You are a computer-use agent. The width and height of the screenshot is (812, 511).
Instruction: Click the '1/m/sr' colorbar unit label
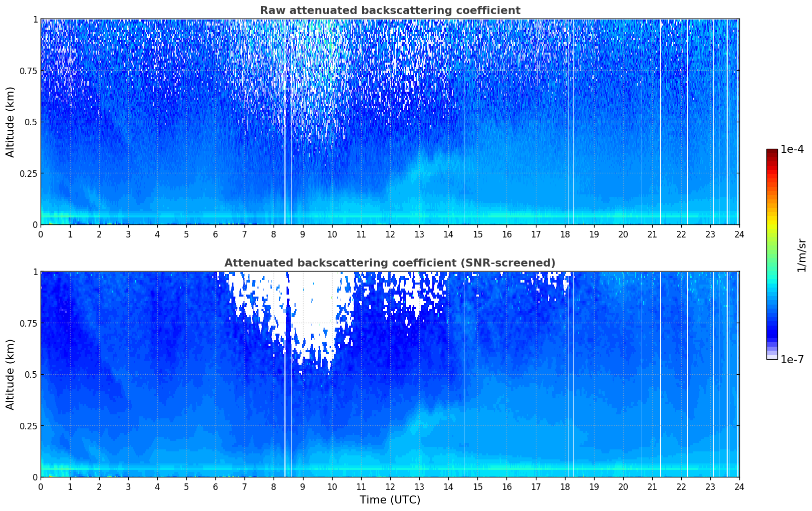click(x=801, y=255)
